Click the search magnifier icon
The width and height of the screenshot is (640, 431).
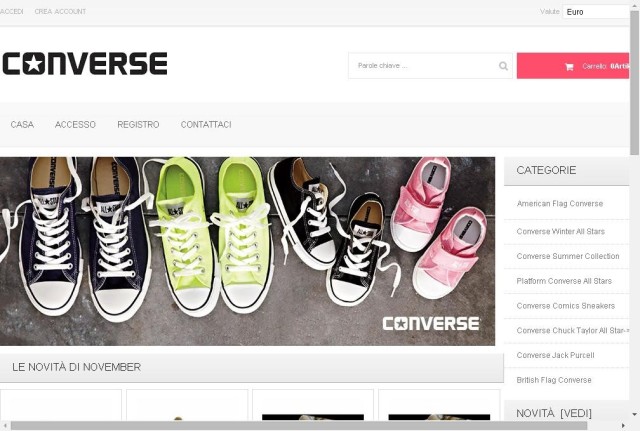point(503,66)
